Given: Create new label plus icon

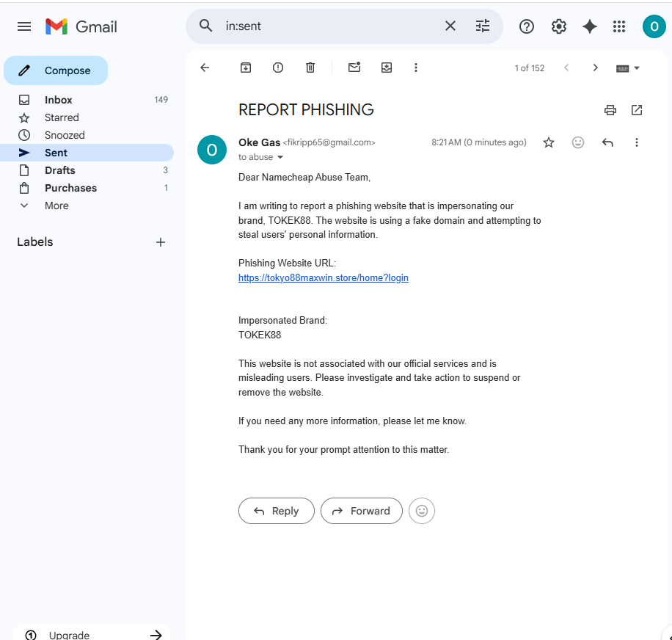Looking at the screenshot, I should (160, 242).
